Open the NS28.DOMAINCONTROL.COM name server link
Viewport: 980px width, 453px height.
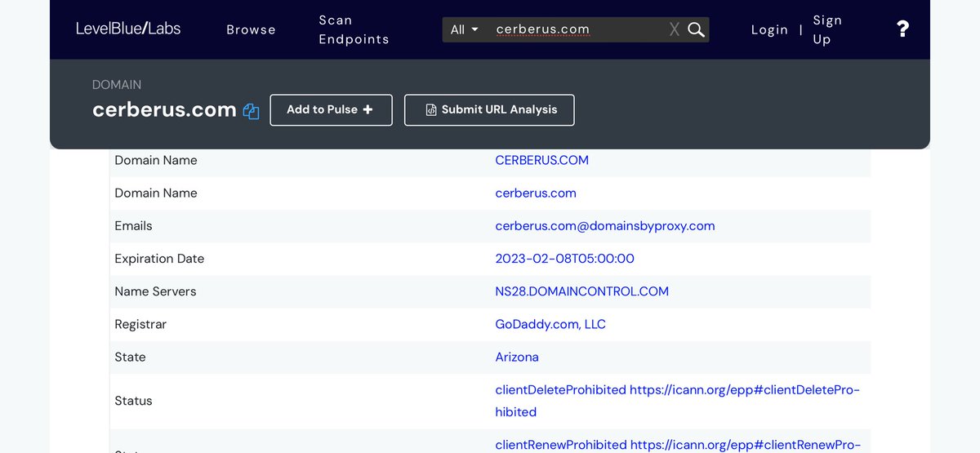(x=581, y=291)
